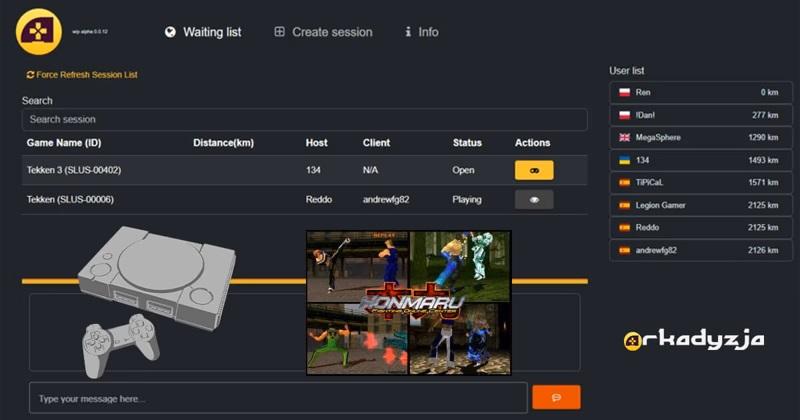
Task: Select the Tekken 3 (SLUS-00402) row name
Action: (x=74, y=170)
